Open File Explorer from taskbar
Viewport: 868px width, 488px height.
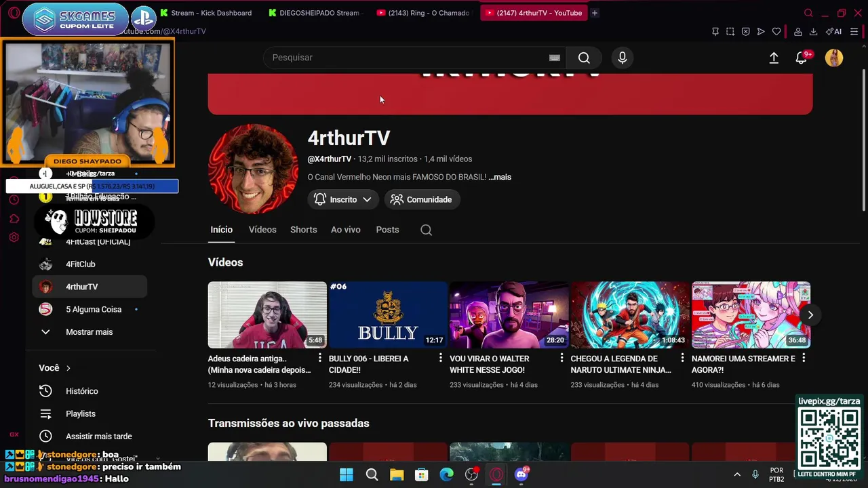point(397,474)
